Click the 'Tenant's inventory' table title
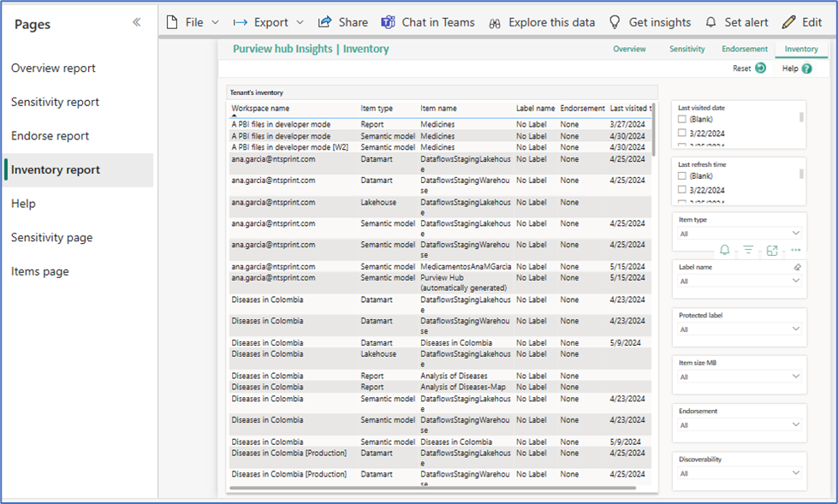 click(257, 92)
